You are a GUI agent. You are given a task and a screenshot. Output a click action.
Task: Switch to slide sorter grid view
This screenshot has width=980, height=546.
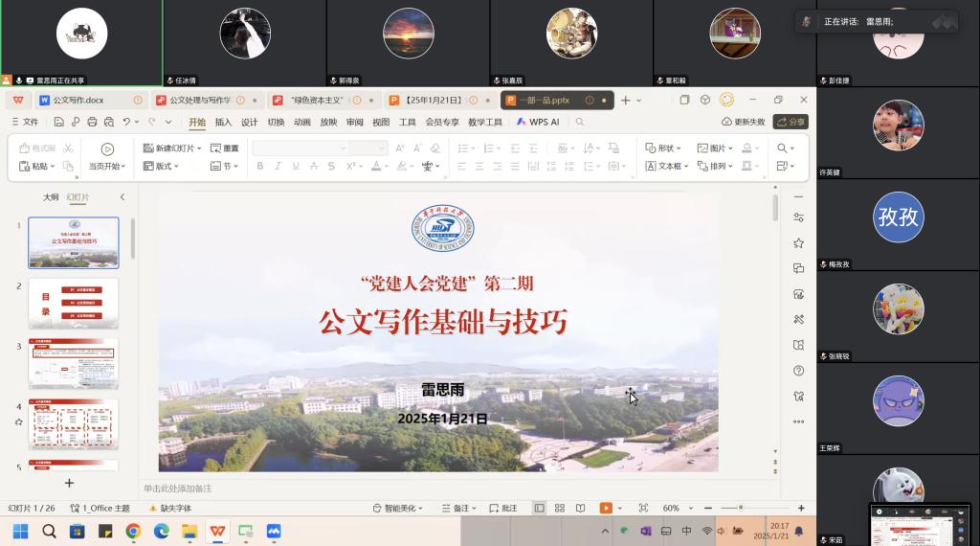pyautogui.click(x=560, y=508)
